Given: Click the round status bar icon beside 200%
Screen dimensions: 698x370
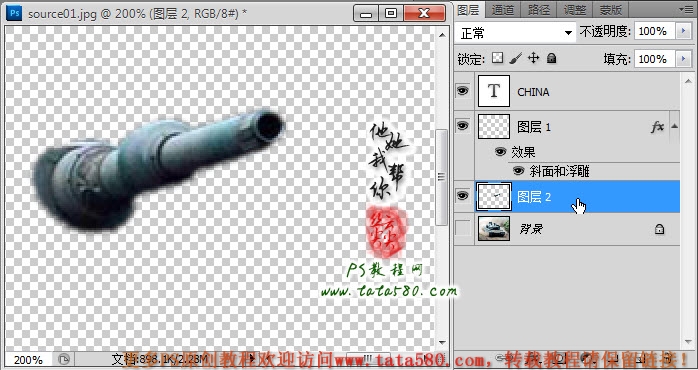Looking at the screenshot, I should (64, 359).
